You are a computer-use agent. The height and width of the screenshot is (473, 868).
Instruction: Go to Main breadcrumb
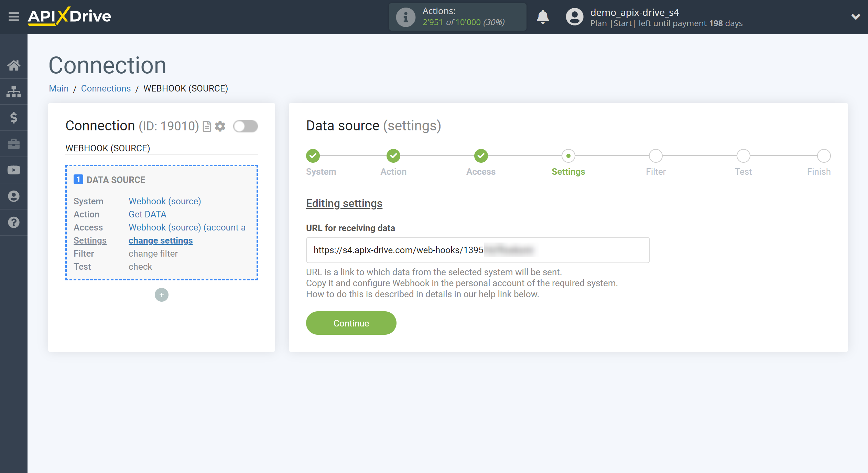[59, 88]
